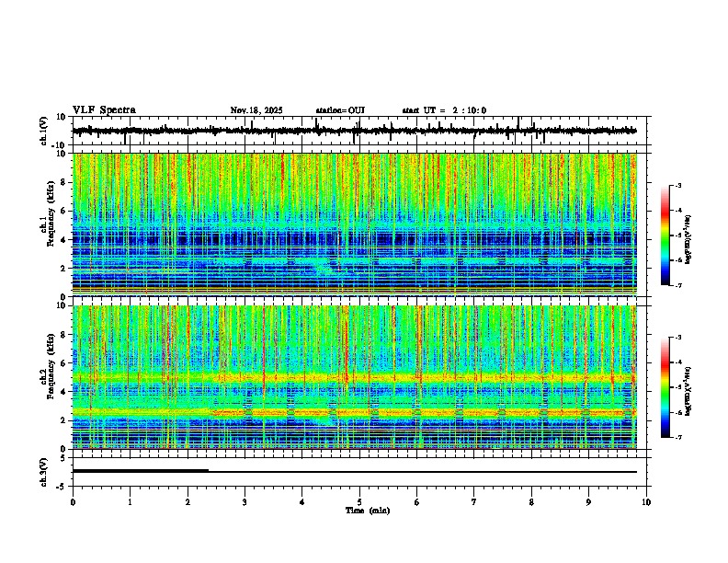
Task: Click time axis tick label "1"
Action: click(x=130, y=502)
